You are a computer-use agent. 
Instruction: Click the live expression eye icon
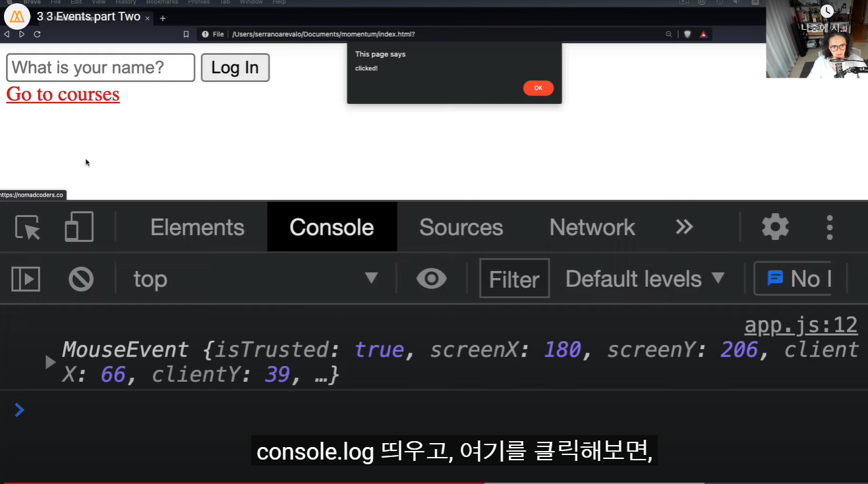[x=432, y=278]
